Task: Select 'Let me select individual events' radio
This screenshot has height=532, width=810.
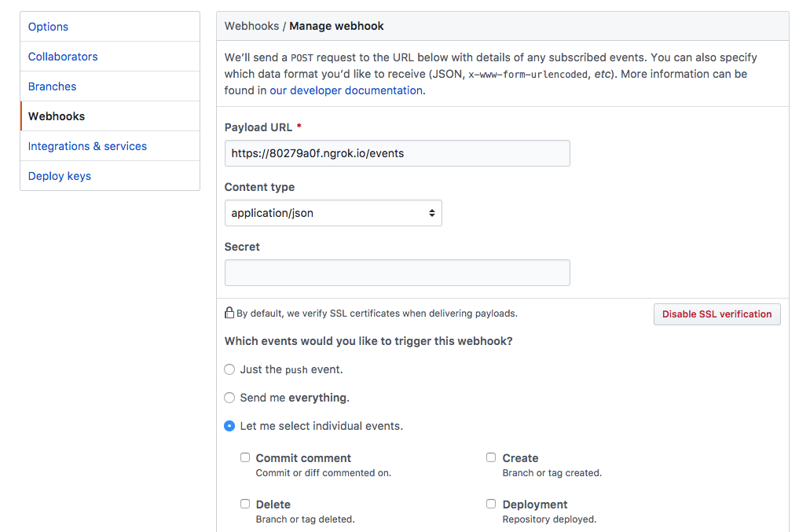Action: 229,426
